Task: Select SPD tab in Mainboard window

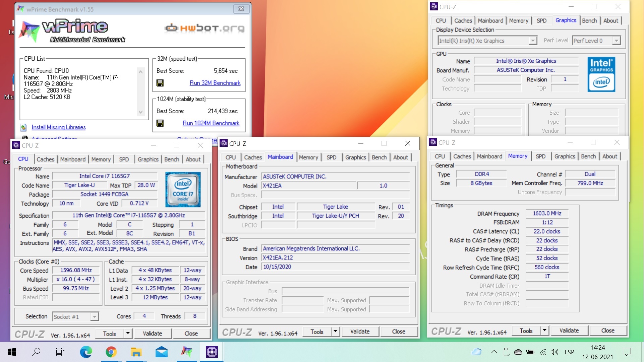Action: pos(331,157)
